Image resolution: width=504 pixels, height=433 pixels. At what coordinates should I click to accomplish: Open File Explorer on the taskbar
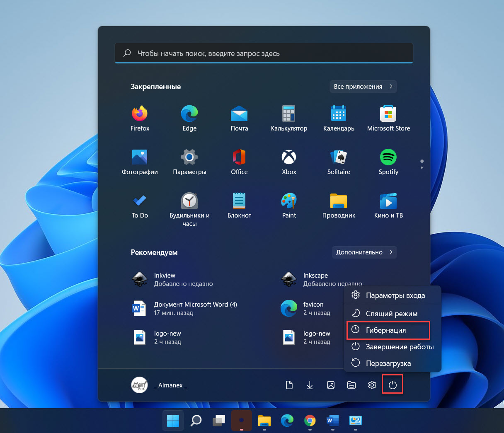(x=264, y=421)
